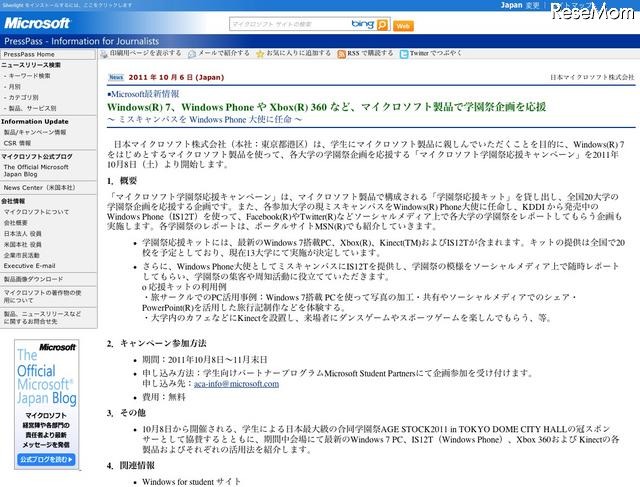The width and height of the screenshot is (640, 487).
Task: Click the green article headline text
Action: click(327, 107)
